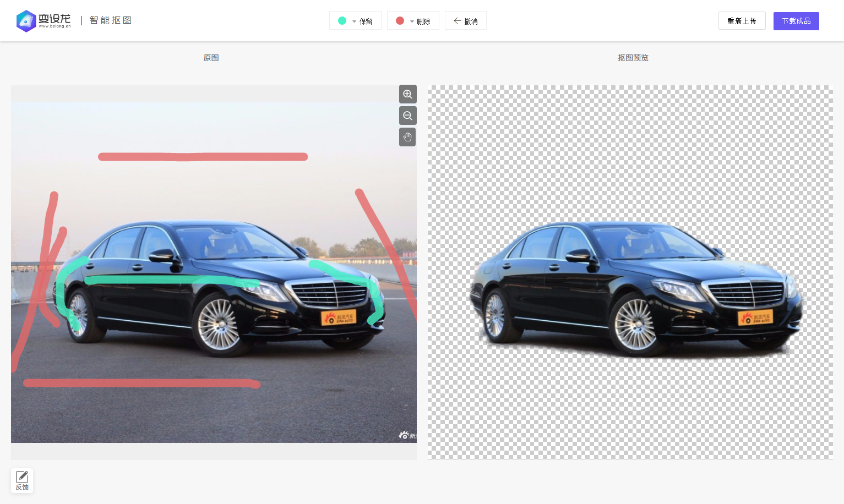Expand the delete (删除) brush dropdown arrow

[x=412, y=21]
